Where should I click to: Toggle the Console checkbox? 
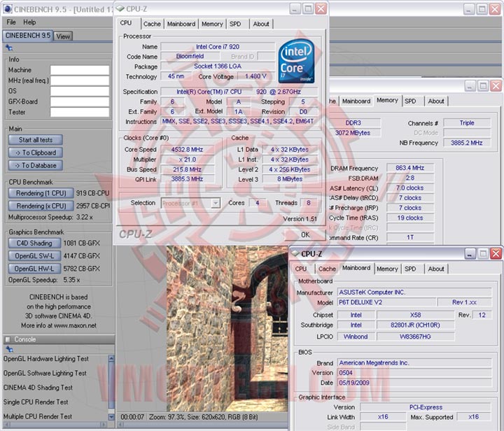tap(8, 339)
